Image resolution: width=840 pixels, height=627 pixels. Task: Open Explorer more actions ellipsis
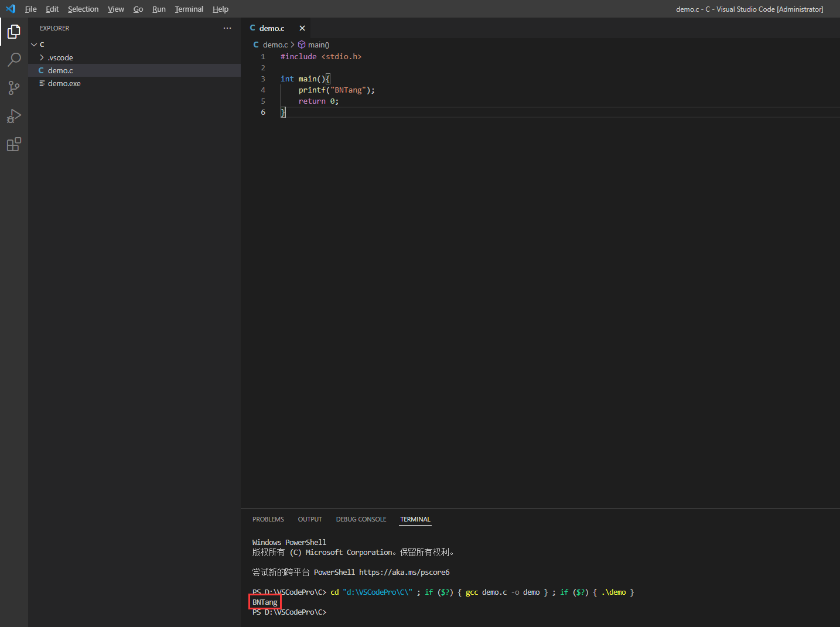click(227, 28)
